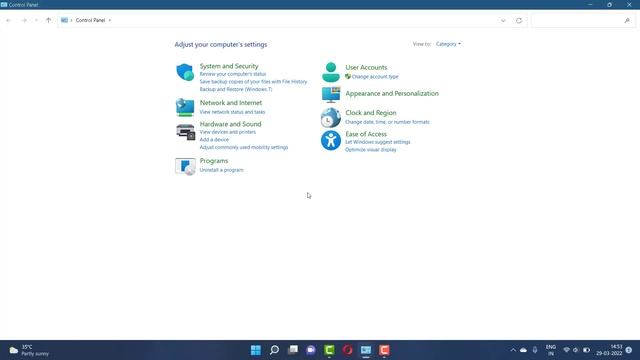Click View network status and tasks
The height and width of the screenshot is (360, 640).
232,112
